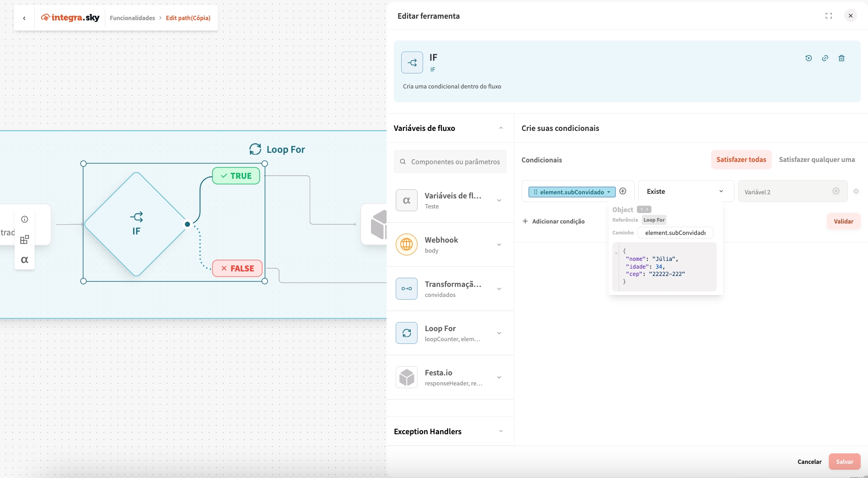
Task: Expand the edit panel to fullscreen
Action: click(828, 16)
